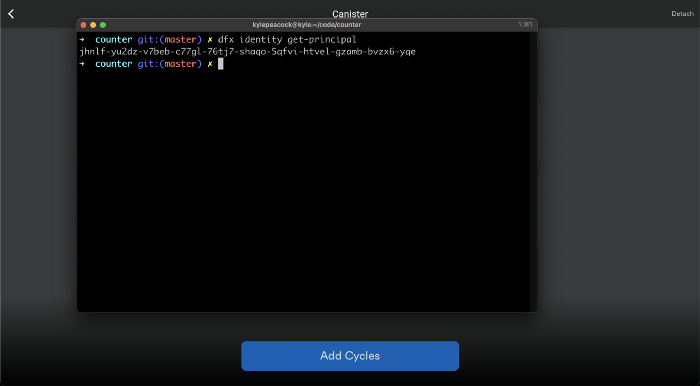Click 'git:(master)' label on first prompt line
The height and width of the screenshot is (386, 700).
(x=170, y=40)
